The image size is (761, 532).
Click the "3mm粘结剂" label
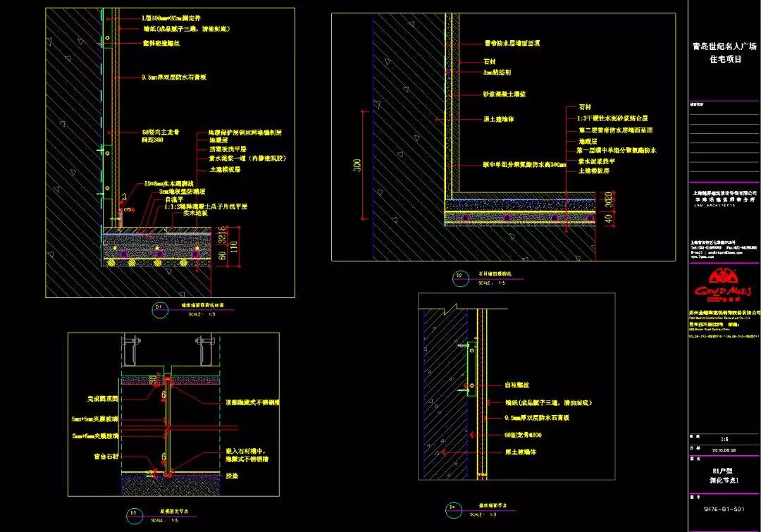click(497, 73)
